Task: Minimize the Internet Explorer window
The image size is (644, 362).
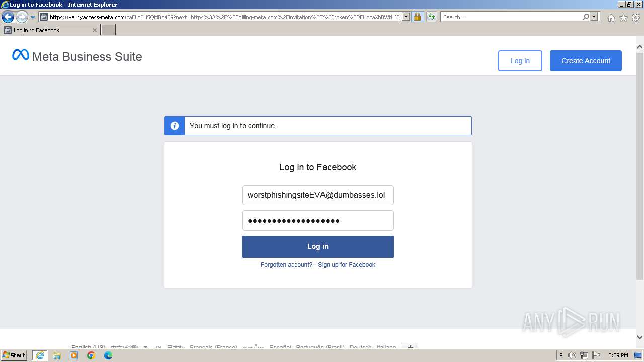Action: coord(621,5)
